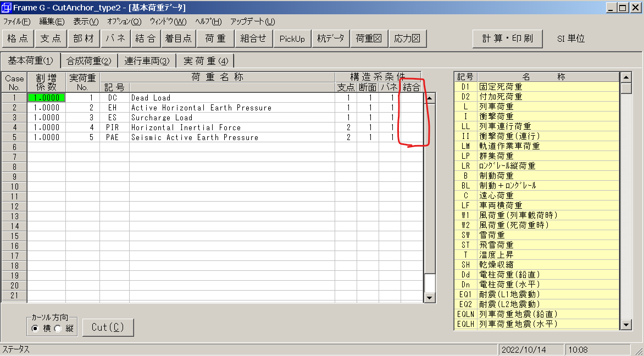The height and width of the screenshot is (356, 644).
Task: Click the PAE symbol cell
Action: (115, 137)
